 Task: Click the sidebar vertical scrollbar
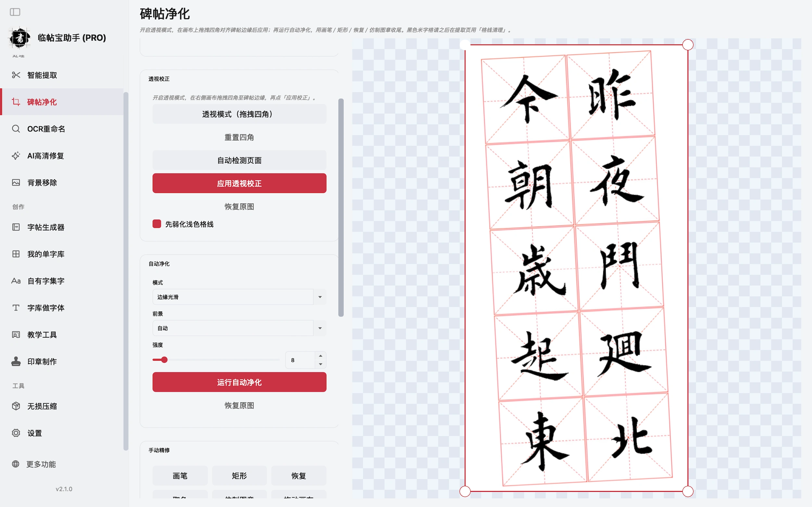pos(126,271)
